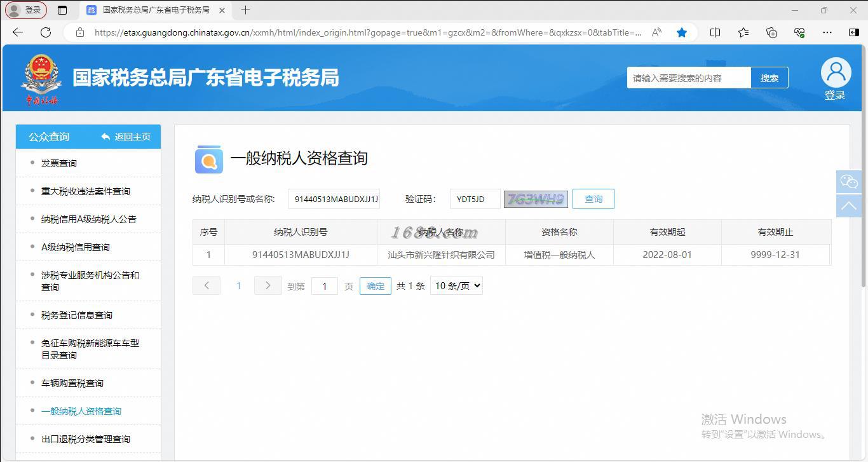Click the 纳税人识别号 column header
The height and width of the screenshot is (462, 868).
pyautogui.click(x=301, y=232)
